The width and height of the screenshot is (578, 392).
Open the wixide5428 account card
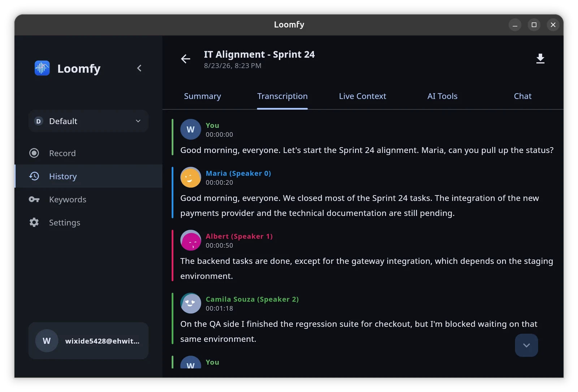[88, 341]
